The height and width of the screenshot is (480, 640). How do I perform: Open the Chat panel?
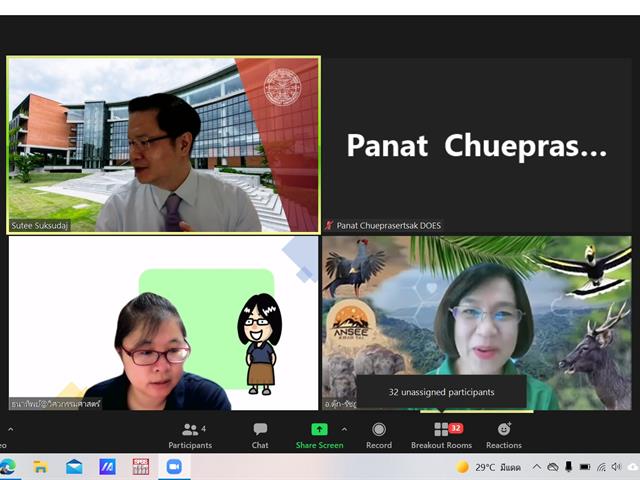(x=260, y=436)
